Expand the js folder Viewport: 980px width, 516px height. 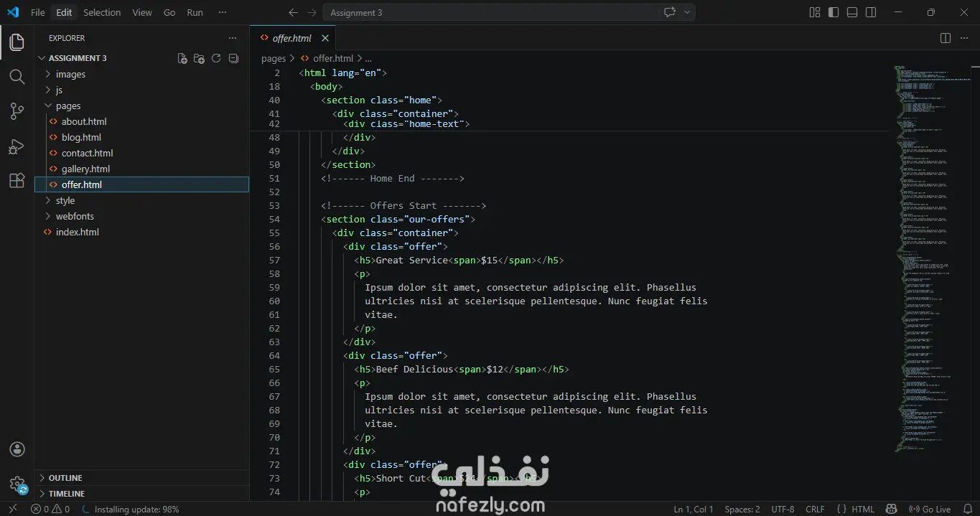pos(142,90)
